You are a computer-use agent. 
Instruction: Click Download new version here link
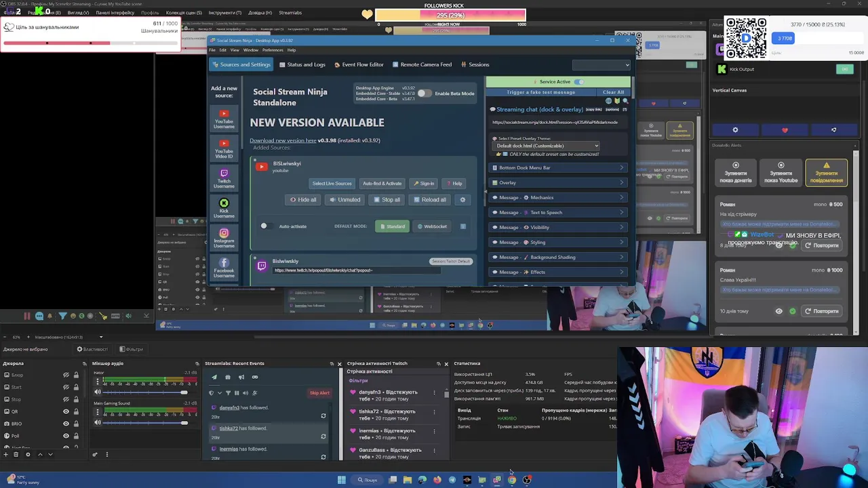coord(283,140)
